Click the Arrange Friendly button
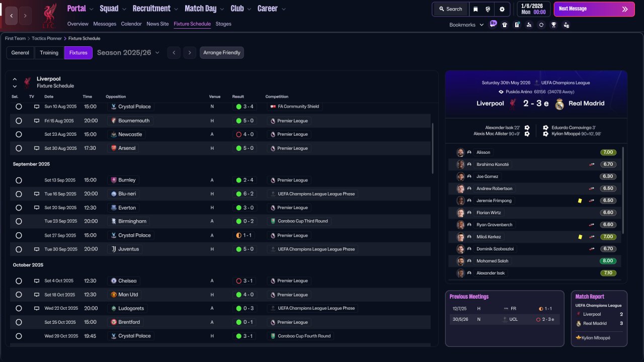The image size is (644, 362). [222, 53]
